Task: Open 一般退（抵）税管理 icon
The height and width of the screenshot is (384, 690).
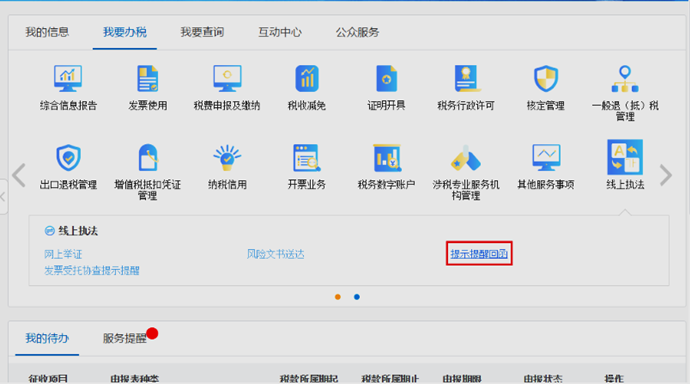Action: click(625, 78)
